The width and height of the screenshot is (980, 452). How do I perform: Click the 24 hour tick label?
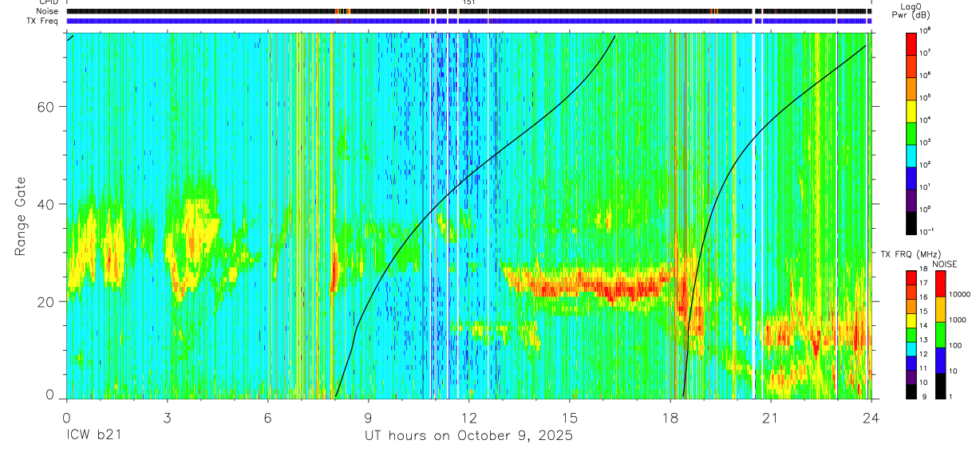click(871, 417)
